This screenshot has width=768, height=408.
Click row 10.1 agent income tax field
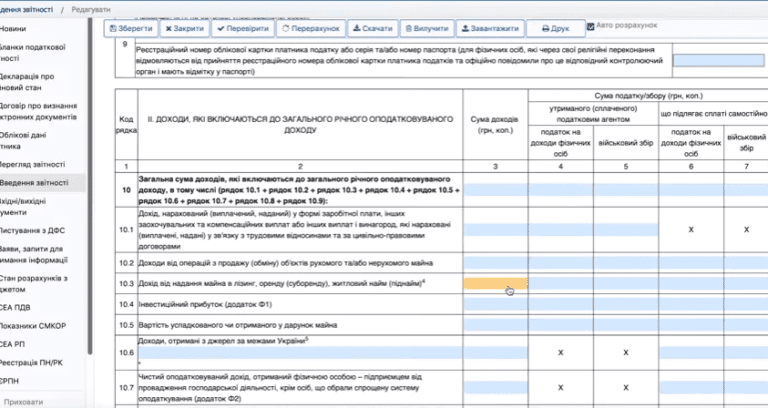(x=561, y=230)
